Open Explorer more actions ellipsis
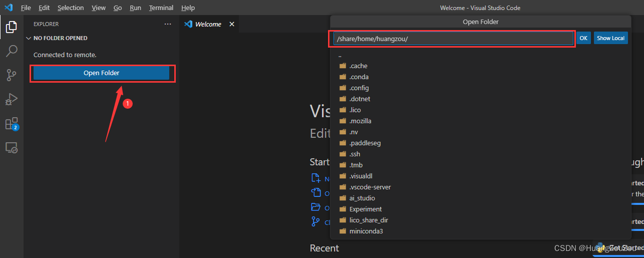Image resolution: width=644 pixels, height=258 pixels. [168, 24]
